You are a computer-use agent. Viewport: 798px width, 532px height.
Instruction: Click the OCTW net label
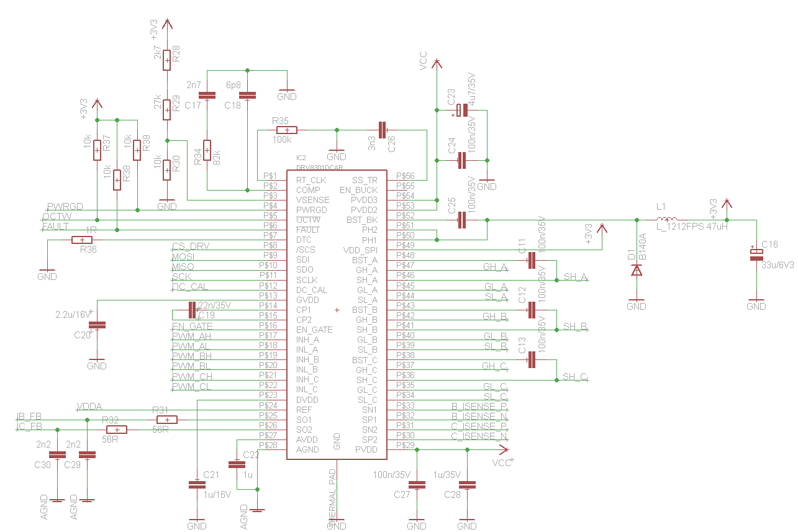(57, 216)
